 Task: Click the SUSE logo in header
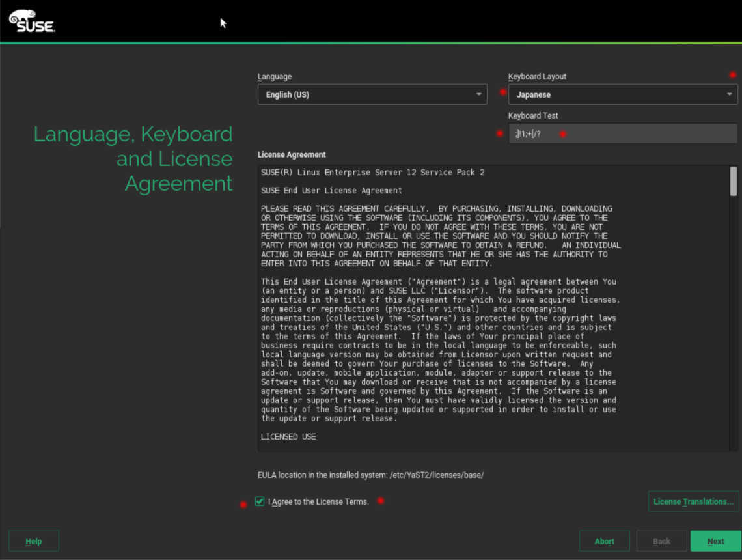click(x=32, y=21)
